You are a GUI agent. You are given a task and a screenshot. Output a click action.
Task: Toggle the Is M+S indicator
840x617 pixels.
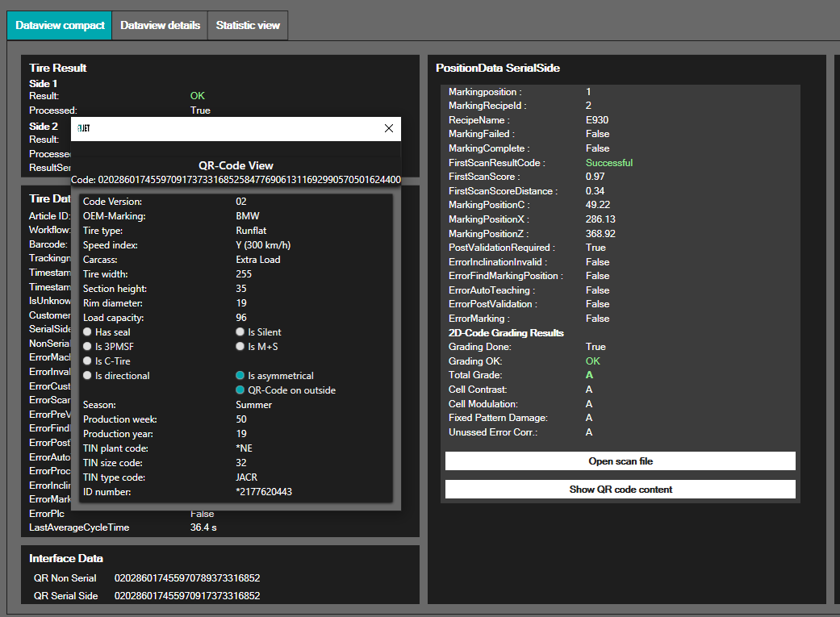pos(240,347)
